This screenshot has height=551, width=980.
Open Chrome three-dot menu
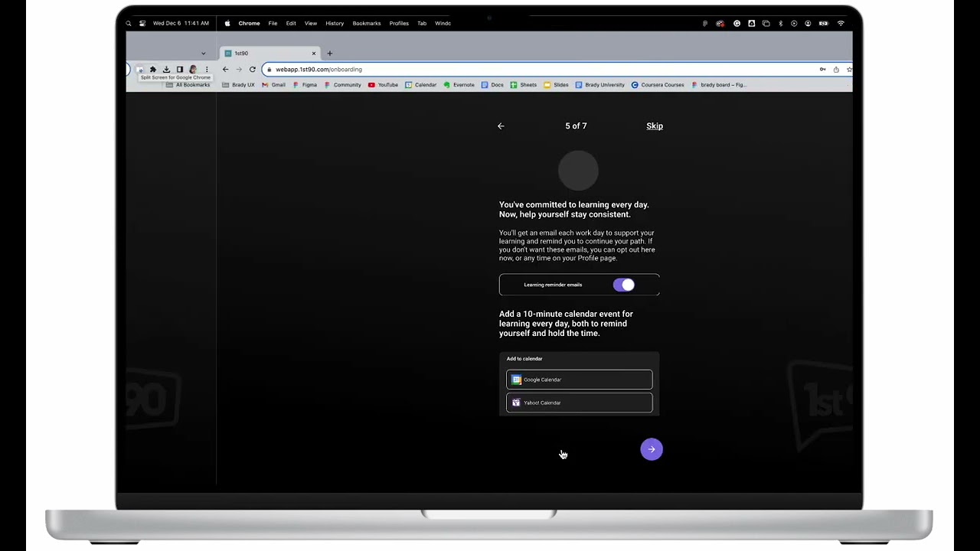tap(207, 70)
